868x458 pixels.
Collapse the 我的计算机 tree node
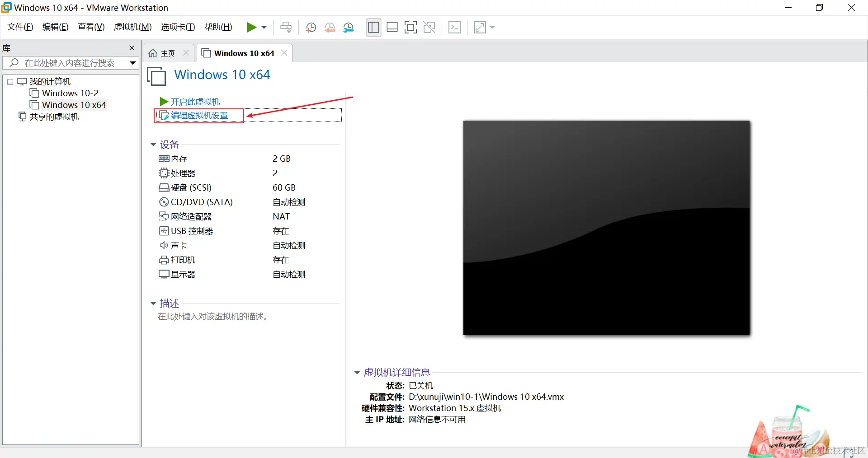pos(10,82)
